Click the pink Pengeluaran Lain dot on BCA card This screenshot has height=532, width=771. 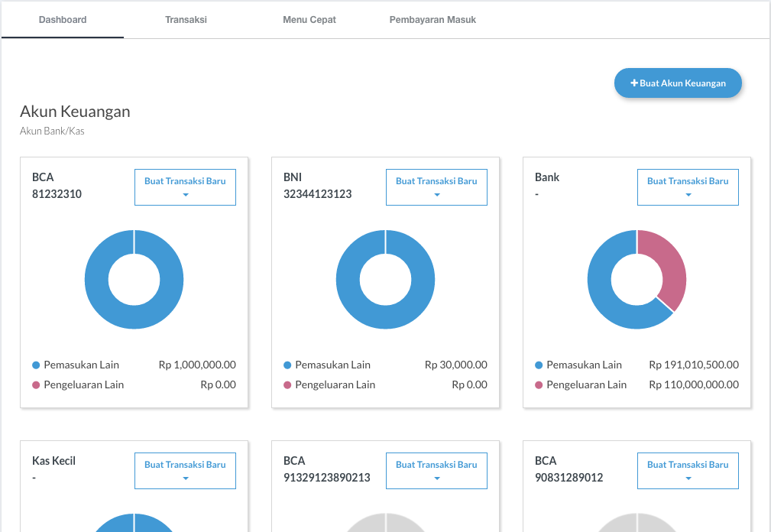click(x=36, y=385)
